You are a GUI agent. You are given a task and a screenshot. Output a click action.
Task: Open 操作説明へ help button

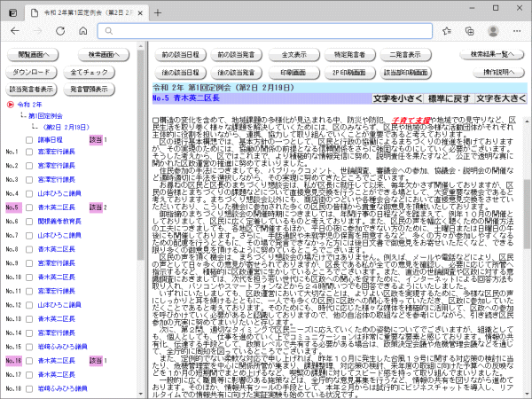[498, 72]
